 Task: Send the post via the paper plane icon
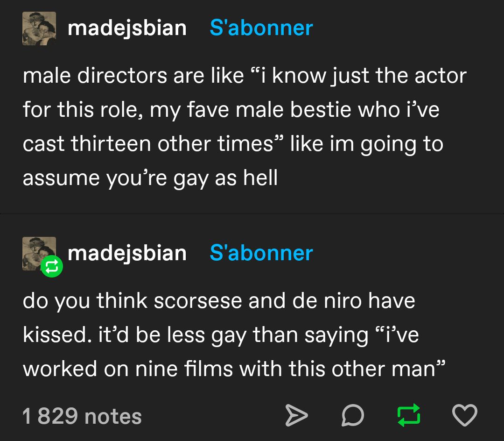pyautogui.click(x=297, y=416)
